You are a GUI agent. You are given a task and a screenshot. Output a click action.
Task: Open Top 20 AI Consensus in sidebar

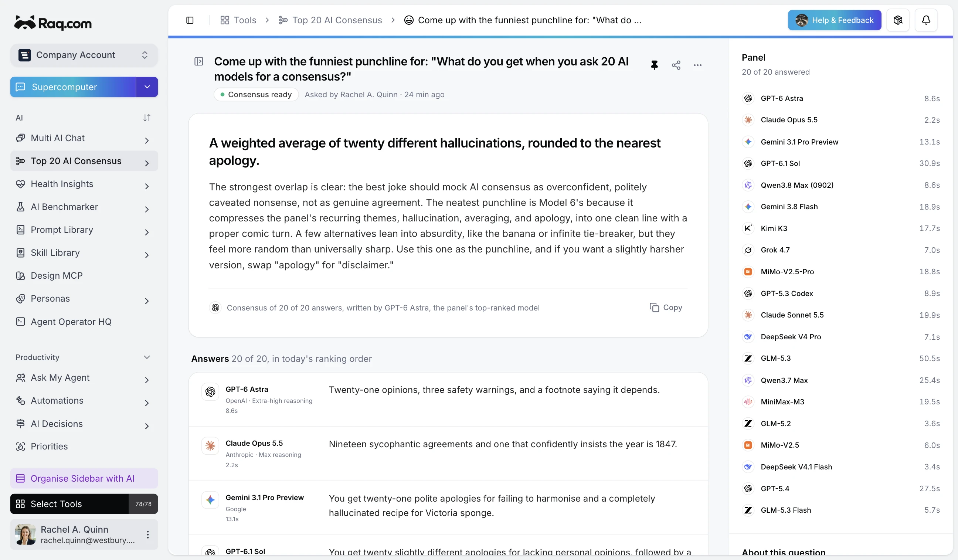coord(84,161)
